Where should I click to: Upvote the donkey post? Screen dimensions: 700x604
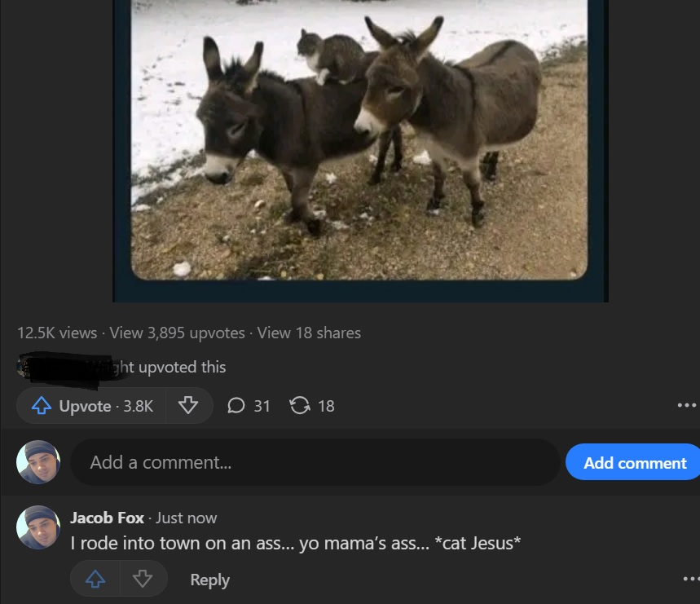point(91,406)
